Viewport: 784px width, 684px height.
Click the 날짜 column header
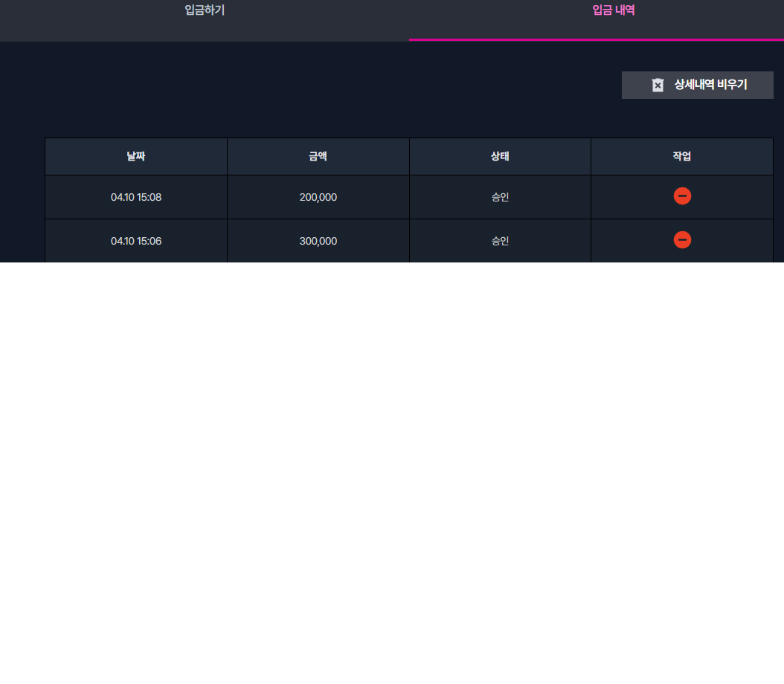136,156
